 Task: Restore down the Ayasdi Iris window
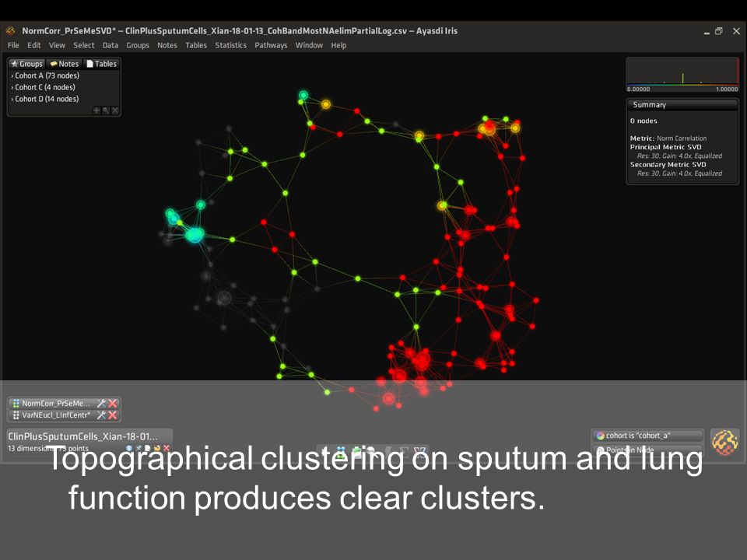tap(719, 31)
